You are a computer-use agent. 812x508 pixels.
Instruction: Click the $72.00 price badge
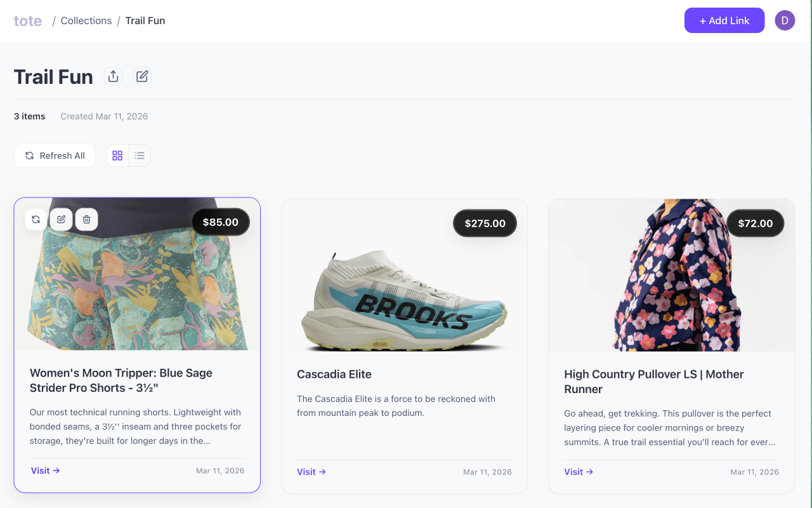click(755, 223)
